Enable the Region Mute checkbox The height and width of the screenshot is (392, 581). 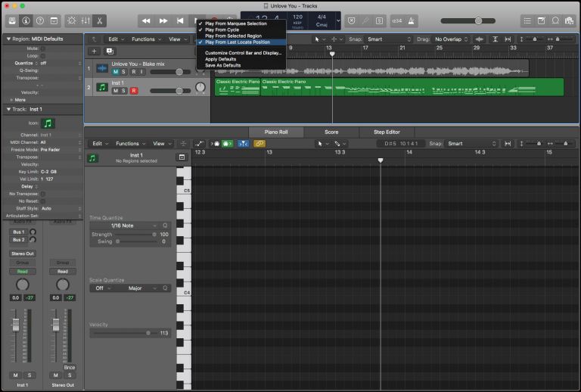coord(43,48)
